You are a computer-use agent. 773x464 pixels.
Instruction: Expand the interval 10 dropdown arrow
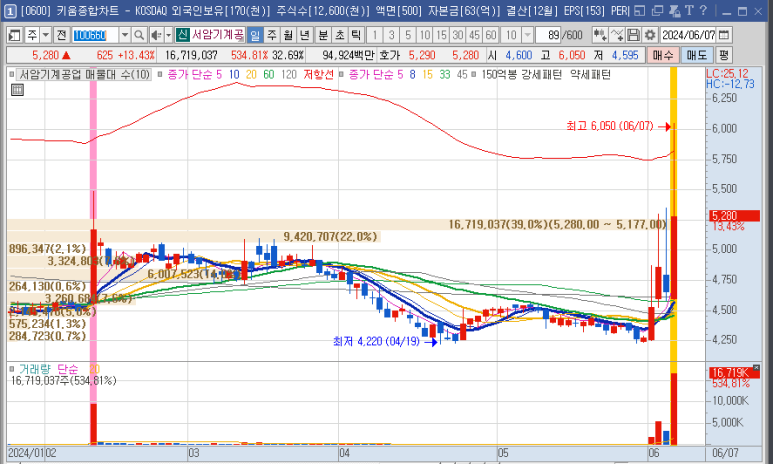[527, 35]
